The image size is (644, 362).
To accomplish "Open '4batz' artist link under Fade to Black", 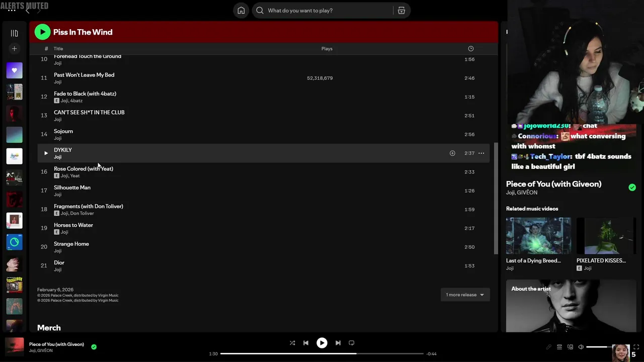I will click(x=76, y=101).
